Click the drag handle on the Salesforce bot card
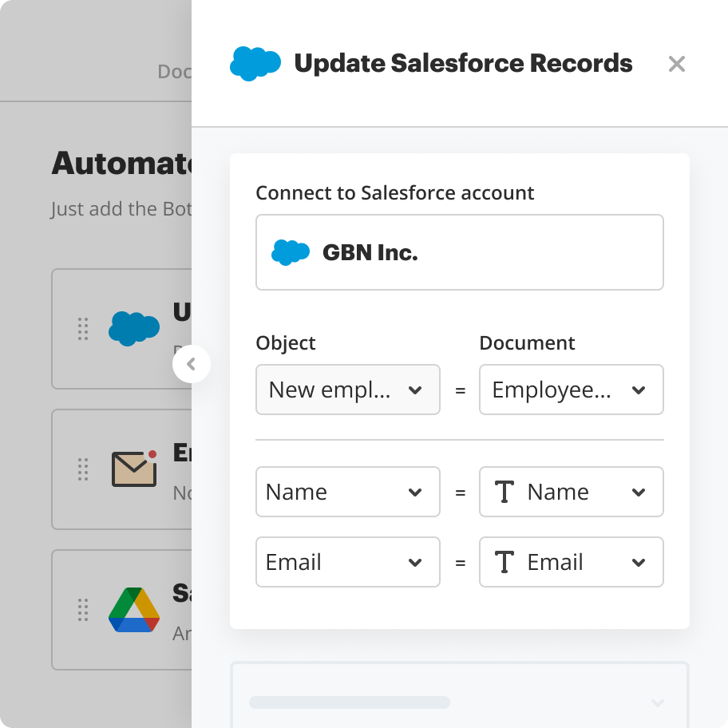Image resolution: width=728 pixels, height=728 pixels. [83, 329]
